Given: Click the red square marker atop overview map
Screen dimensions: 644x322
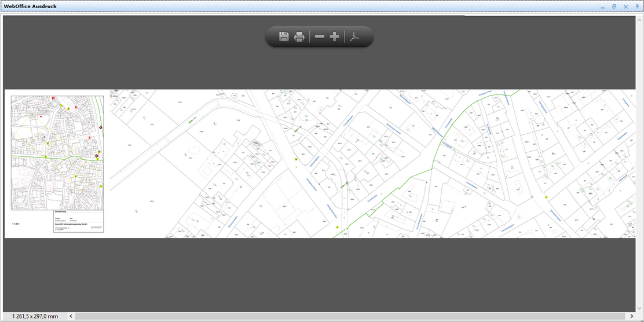Looking at the screenshot, I should point(53,98).
